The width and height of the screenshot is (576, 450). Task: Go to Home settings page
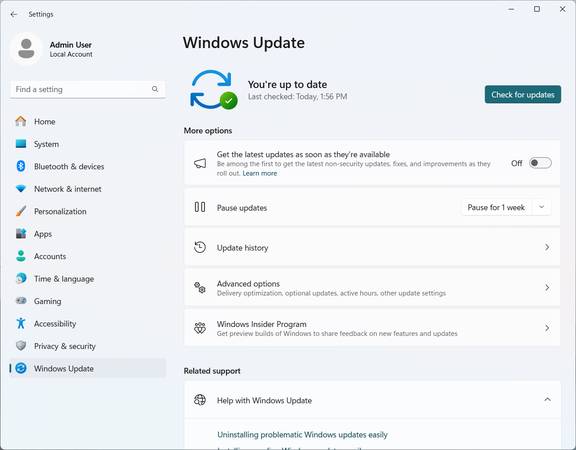(x=88, y=122)
